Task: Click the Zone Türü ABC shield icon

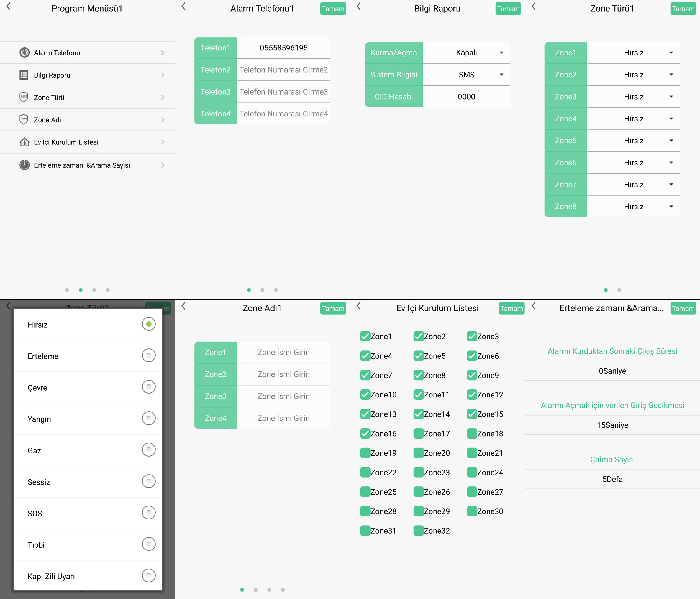Action: [x=24, y=97]
